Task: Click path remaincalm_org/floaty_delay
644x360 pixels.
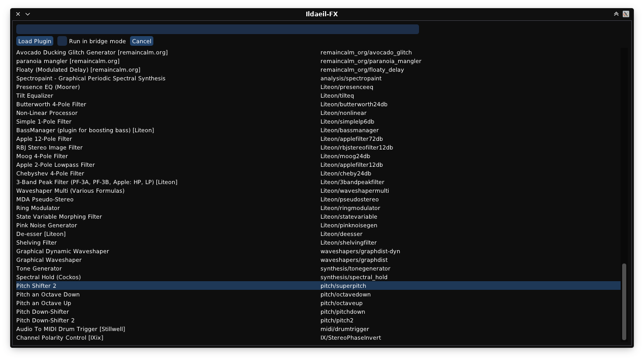Action: point(362,70)
